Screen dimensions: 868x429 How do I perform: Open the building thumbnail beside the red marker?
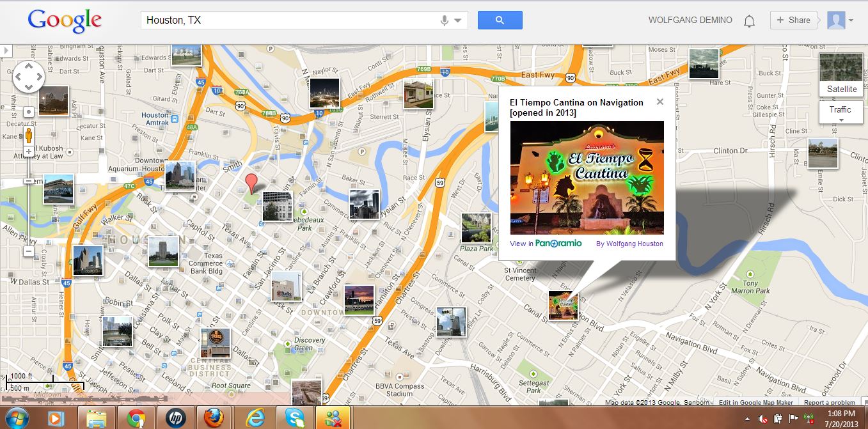(x=277, y=207)
